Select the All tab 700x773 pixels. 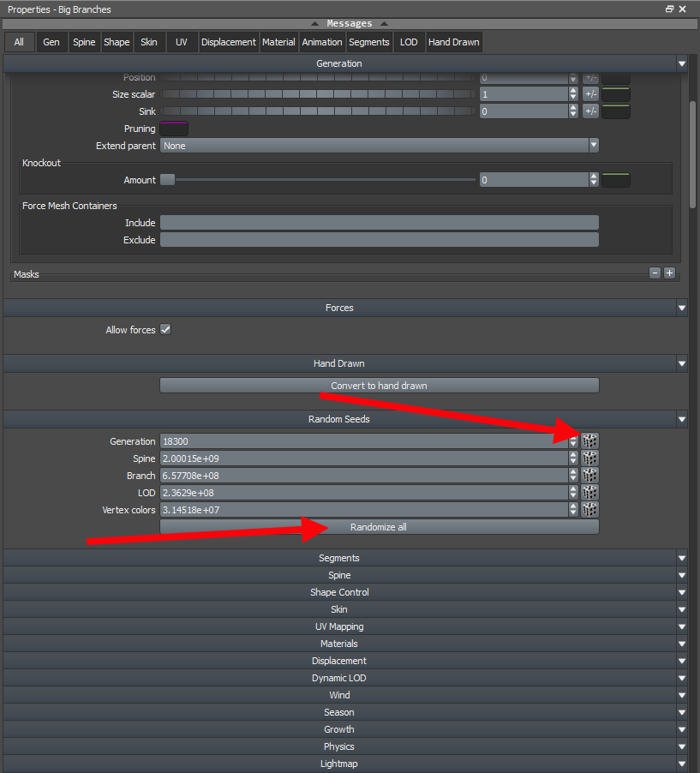19,42
